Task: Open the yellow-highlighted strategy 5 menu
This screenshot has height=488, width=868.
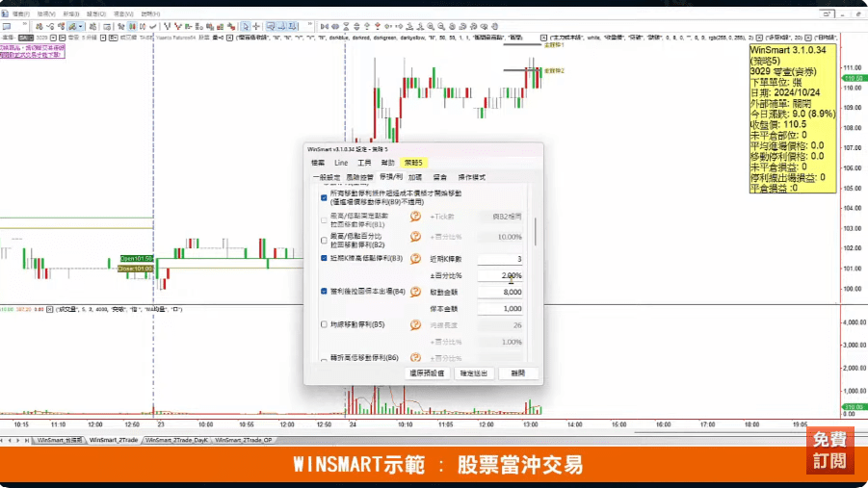Action: pos(413,163)
